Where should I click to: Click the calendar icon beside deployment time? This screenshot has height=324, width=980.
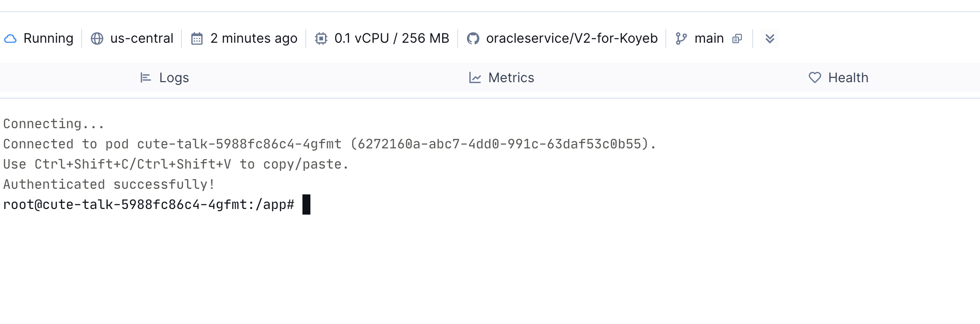tap(197, 39)
